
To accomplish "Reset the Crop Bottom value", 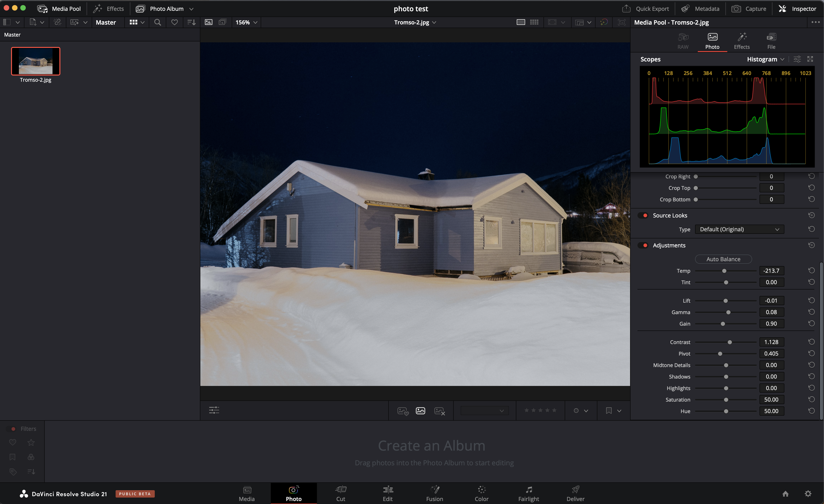I will [x=811, y=199].
